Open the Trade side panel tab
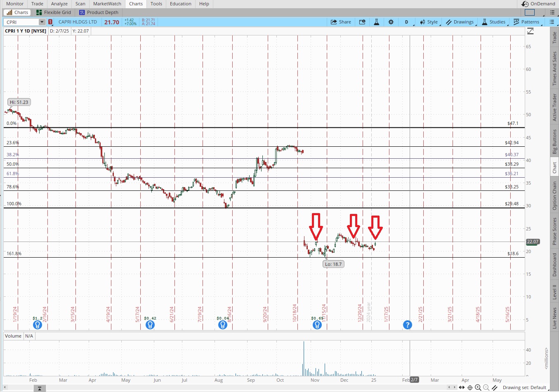This screenshot has height=392, width=559. click(554, 38)
